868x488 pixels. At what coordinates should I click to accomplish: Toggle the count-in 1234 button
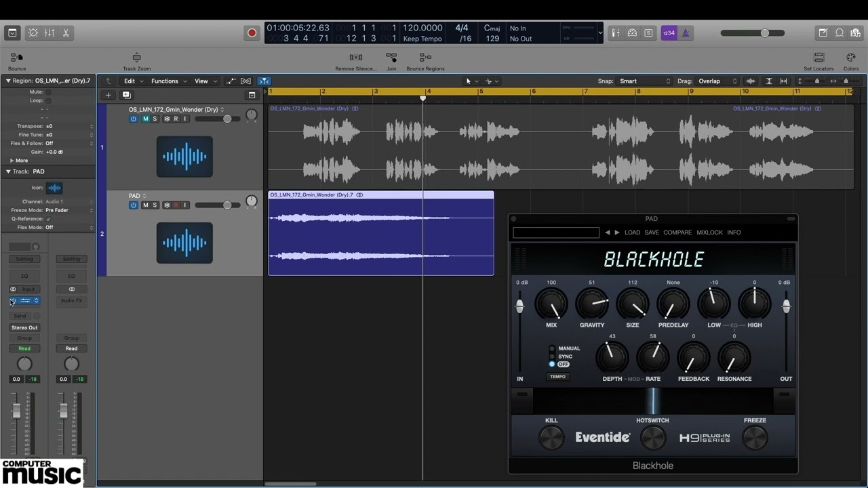[x=669, y=33]
